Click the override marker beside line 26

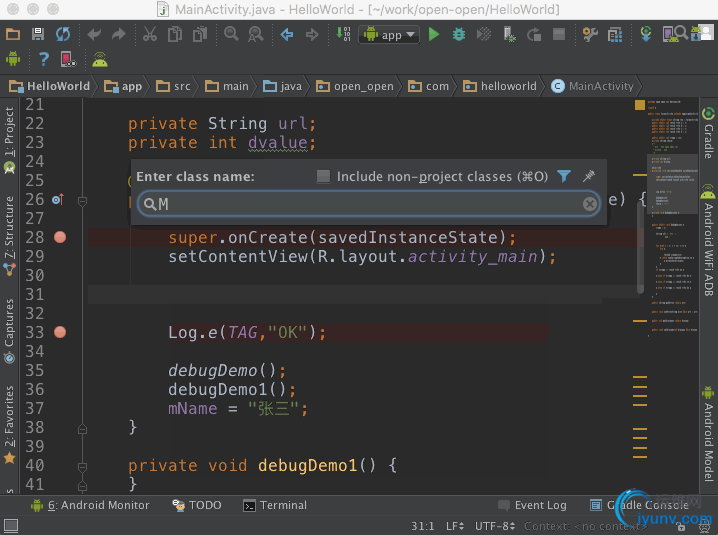tap(58, 200)
